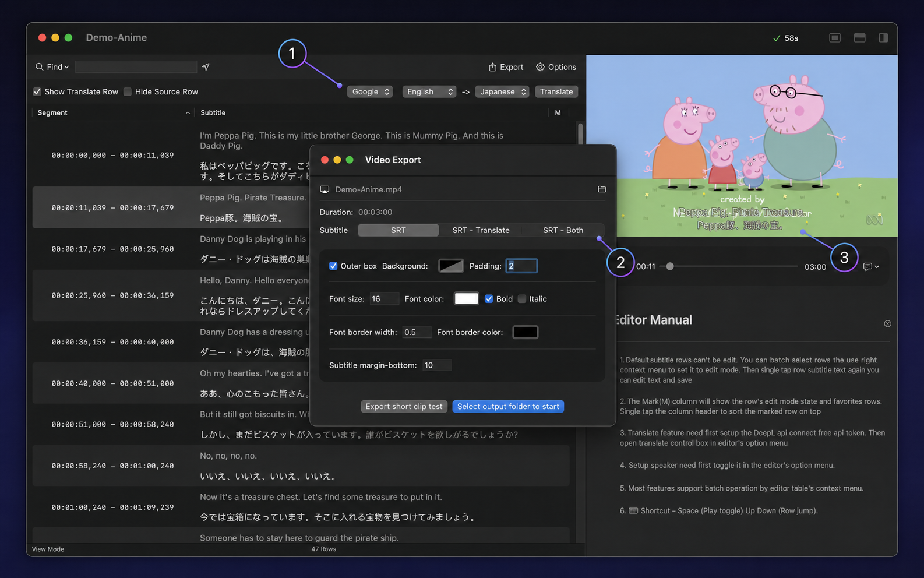Click the subtitle table scrollbar

580,134
